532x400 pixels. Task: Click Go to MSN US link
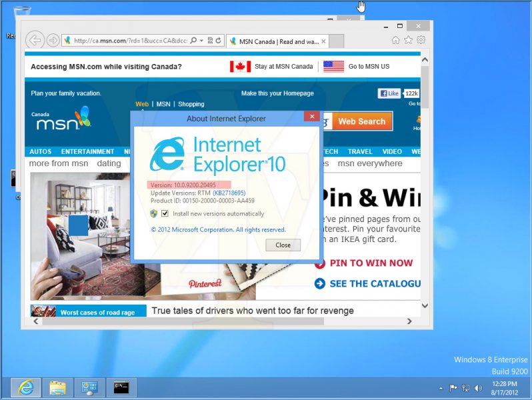(x=368, y=67)
